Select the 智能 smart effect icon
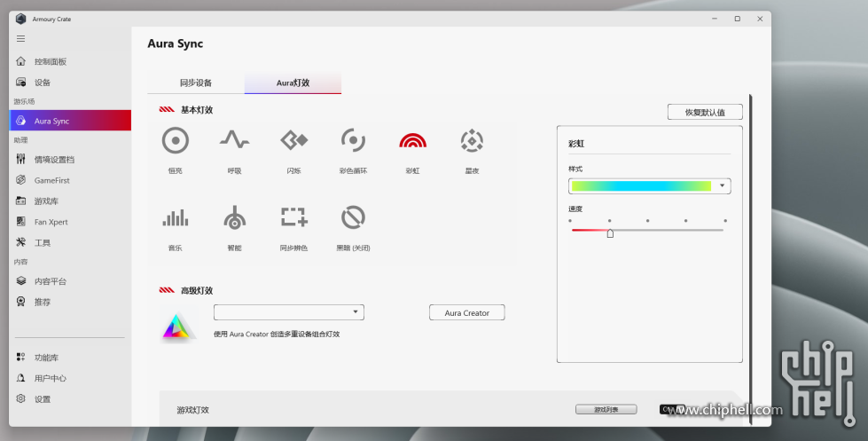Screen dimensions: 868x441 (234, 217)
